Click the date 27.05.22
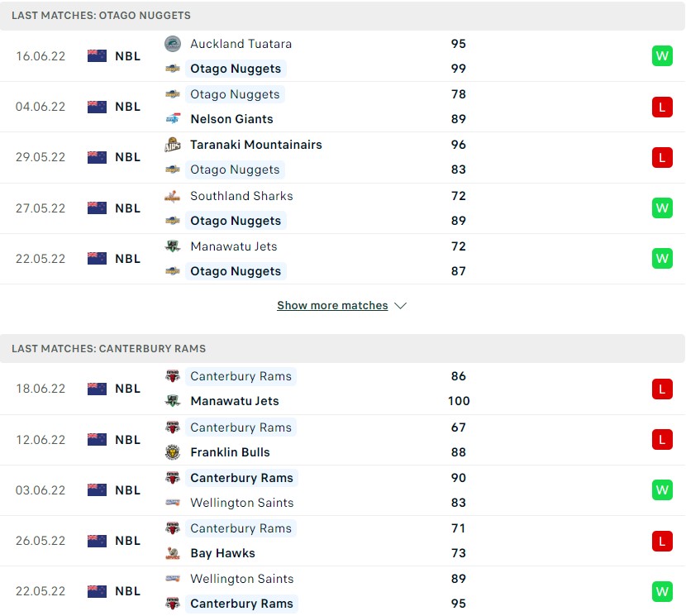Image resolution: width=686 pixels, height=616 pixels. [x=40, y=208]
